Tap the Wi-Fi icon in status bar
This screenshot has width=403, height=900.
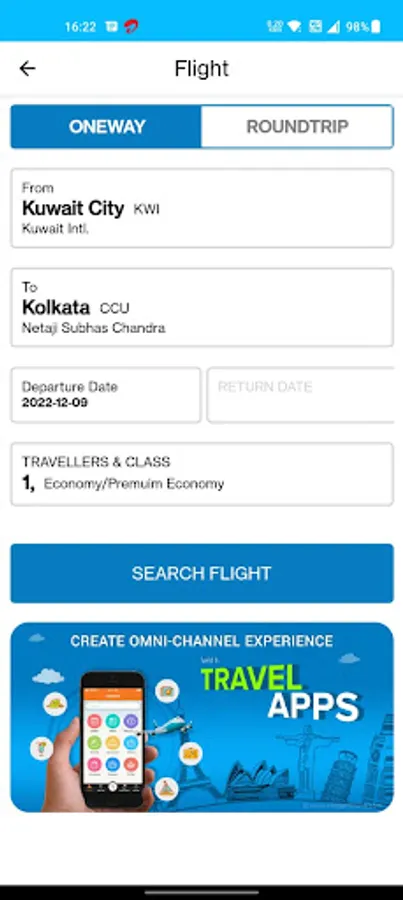(294, 26)
